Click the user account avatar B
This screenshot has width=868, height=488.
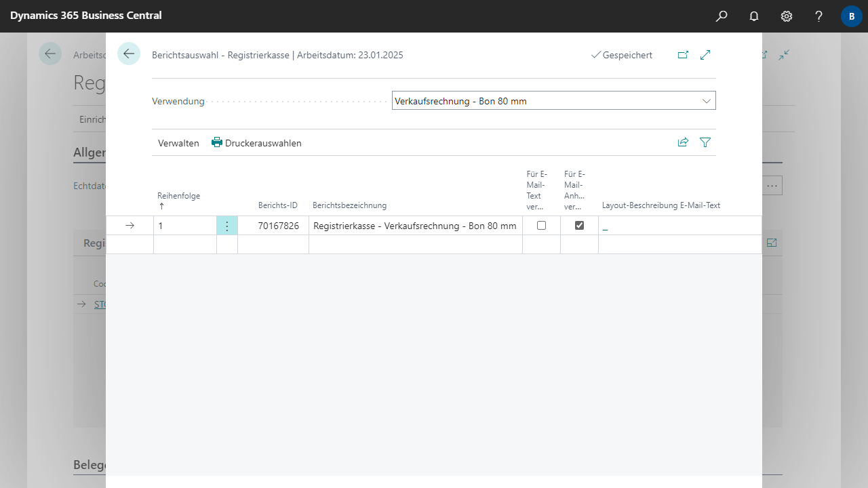(x=851, y=16)
